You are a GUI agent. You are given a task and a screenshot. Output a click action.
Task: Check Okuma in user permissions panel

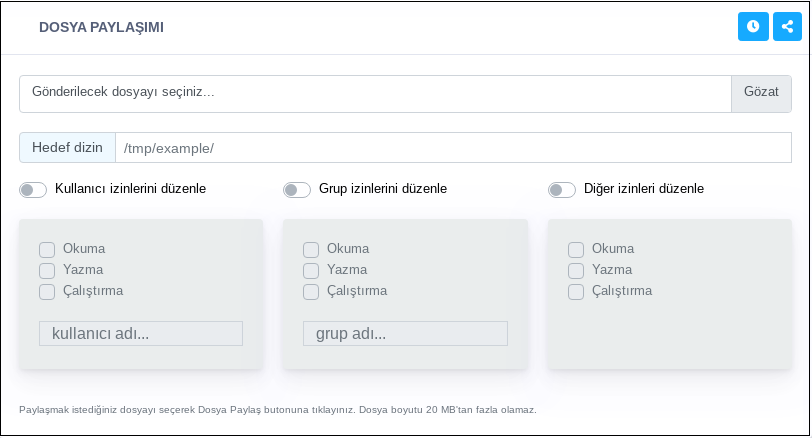pos(47,249)
